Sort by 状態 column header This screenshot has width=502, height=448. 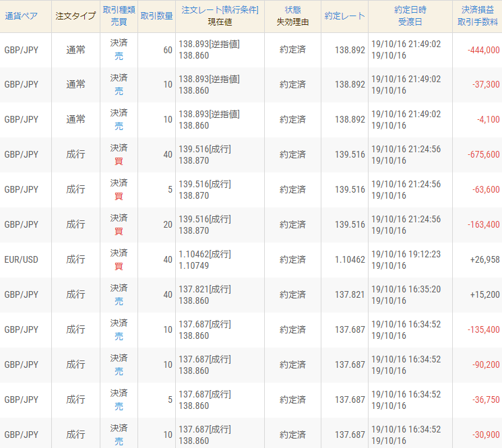[292, 10]
